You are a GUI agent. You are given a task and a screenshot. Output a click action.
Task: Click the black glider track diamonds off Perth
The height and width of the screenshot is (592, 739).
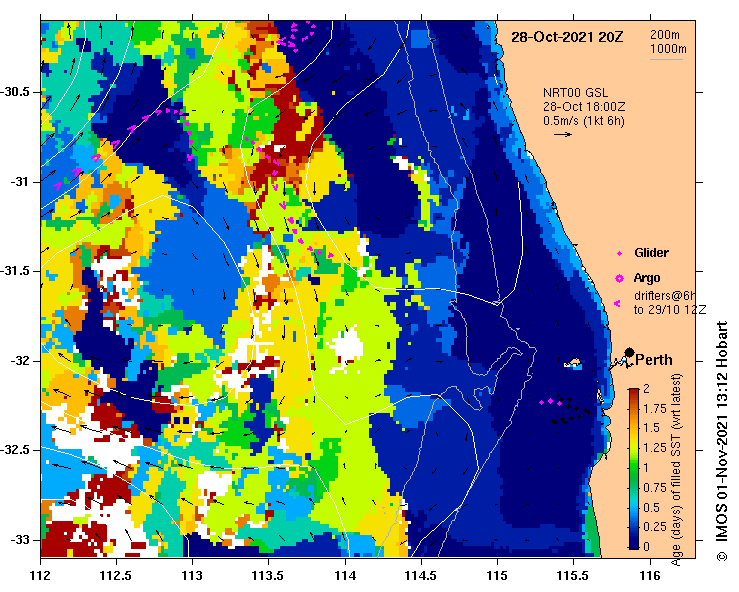click(571, 412)
